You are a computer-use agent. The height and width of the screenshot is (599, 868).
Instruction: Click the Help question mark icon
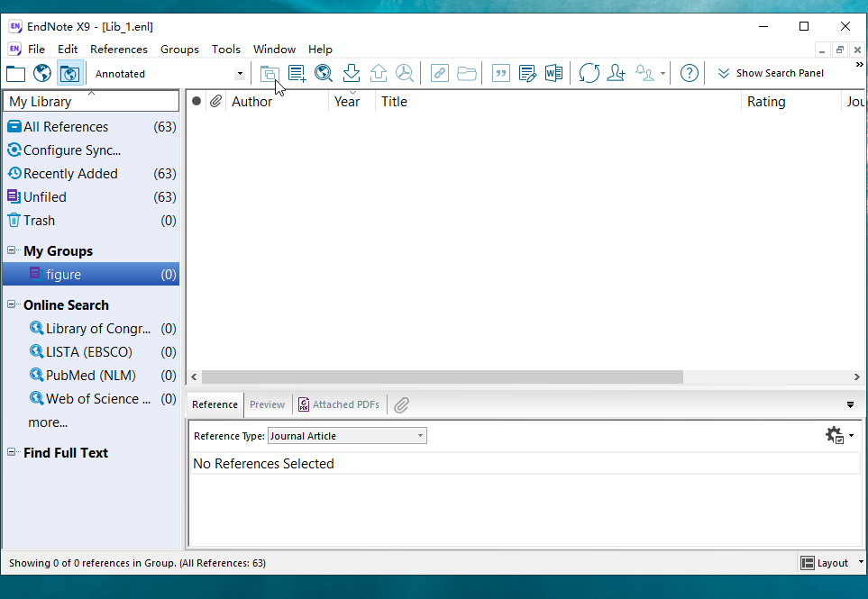pyautogui.click(x=690, y=73)
